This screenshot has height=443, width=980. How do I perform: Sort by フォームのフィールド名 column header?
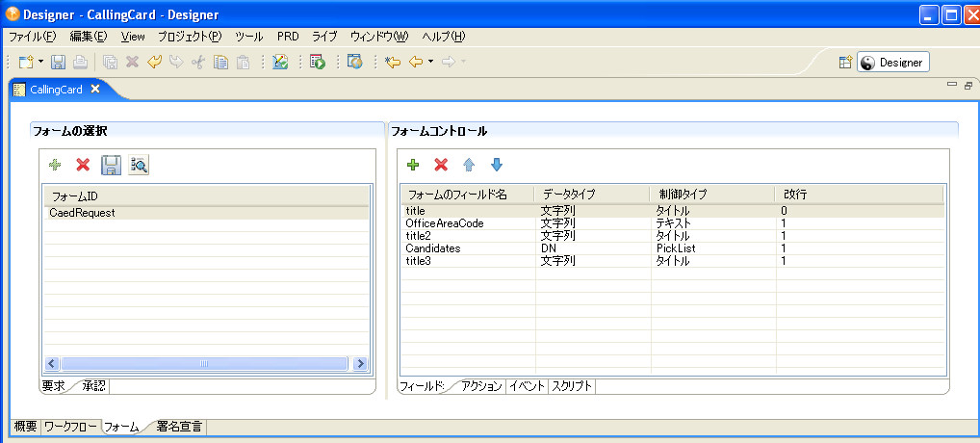pos(468,195)
